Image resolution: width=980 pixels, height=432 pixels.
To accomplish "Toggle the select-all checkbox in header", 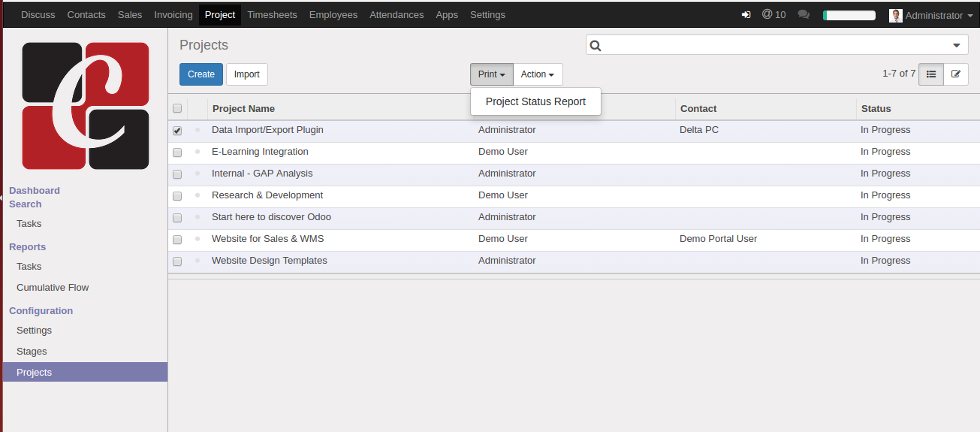I will pos(177,109).
